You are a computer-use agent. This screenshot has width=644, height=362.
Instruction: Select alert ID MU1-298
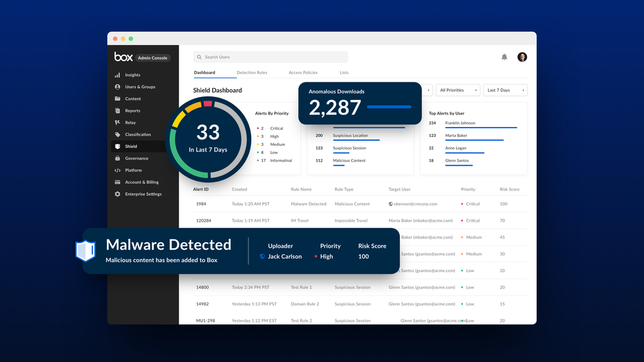tap(206, 321)
